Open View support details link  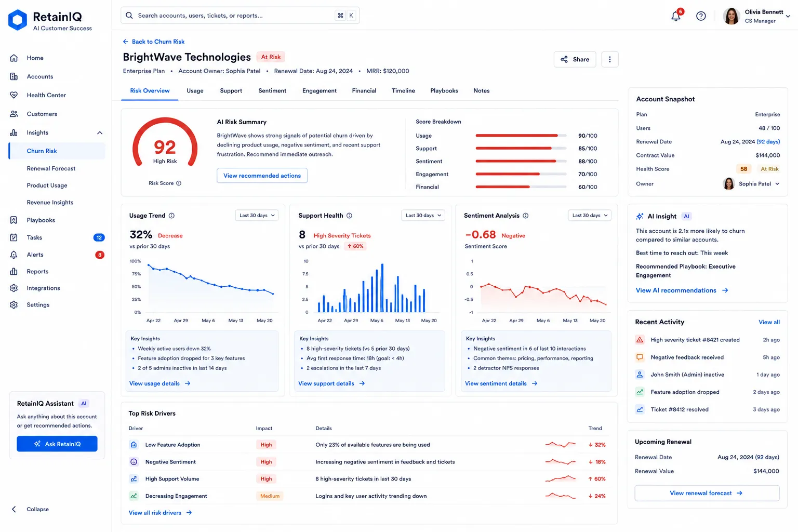(331, 383)
